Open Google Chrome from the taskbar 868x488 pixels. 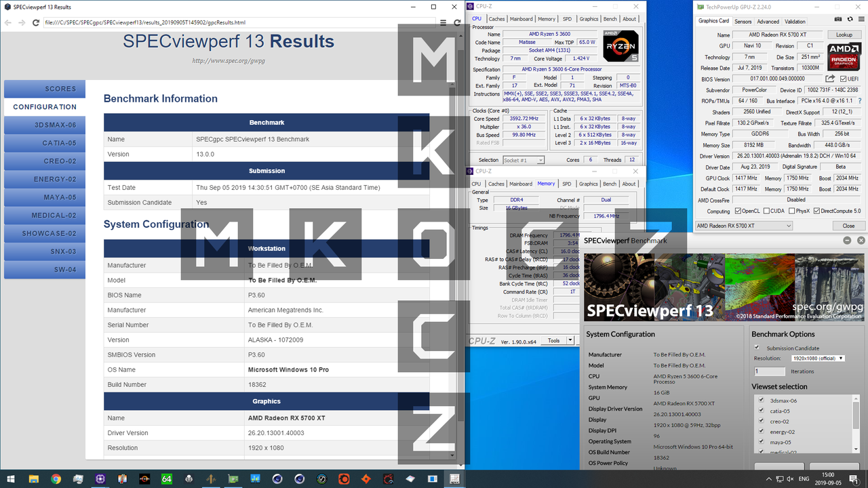[56, 479]
